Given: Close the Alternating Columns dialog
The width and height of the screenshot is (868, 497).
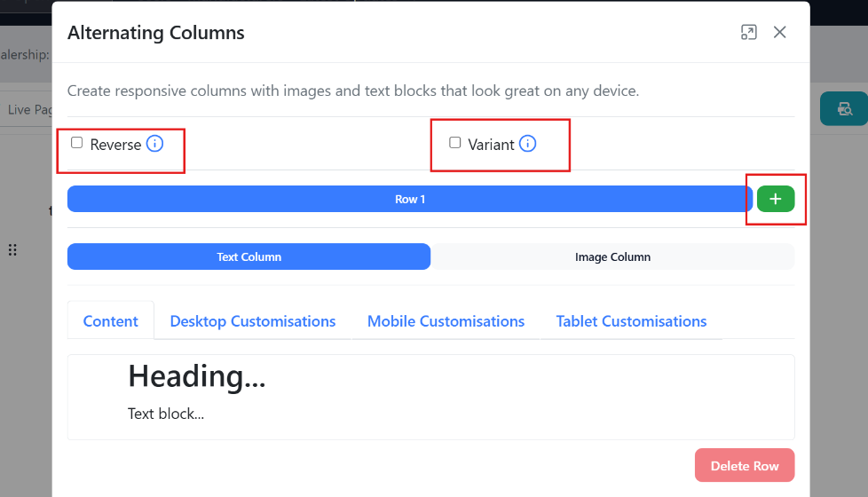Looking at the screenshot, I should [x=779, y=33].
